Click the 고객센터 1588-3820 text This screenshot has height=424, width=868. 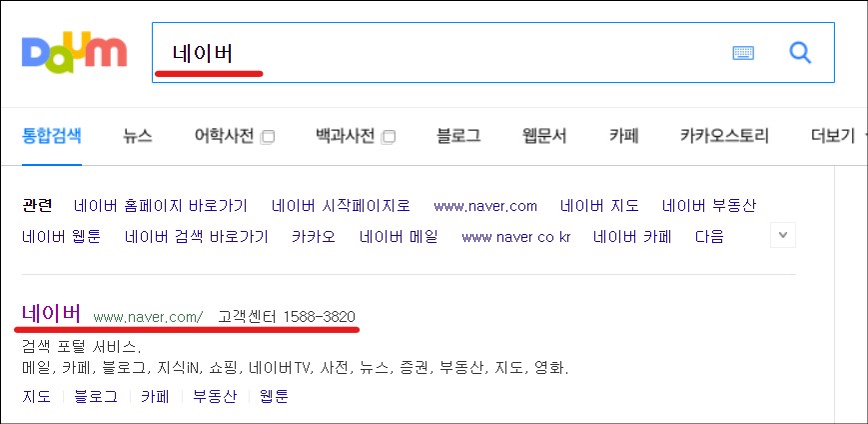[x=287, y=316]
